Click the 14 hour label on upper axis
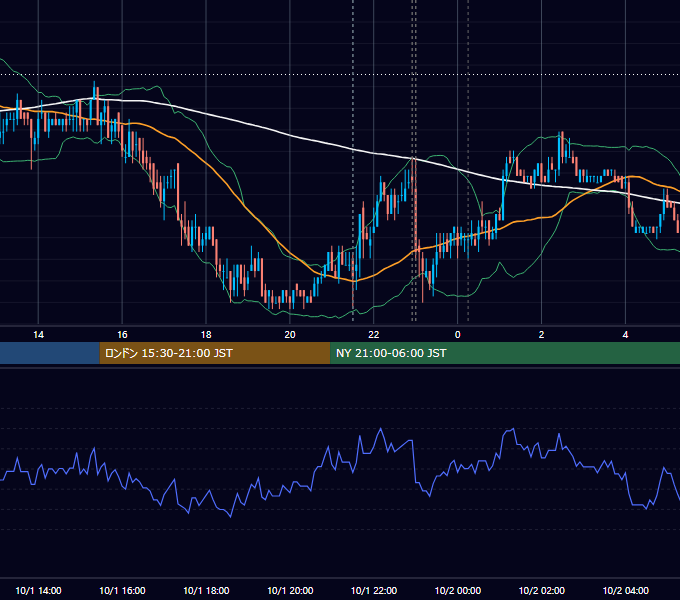 [x=38, y=335]
